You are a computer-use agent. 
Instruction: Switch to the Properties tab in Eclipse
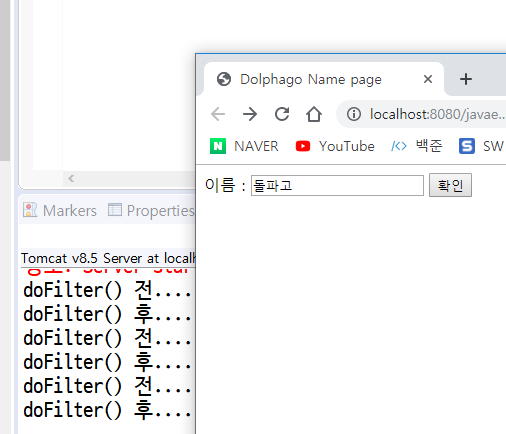(151, 211)
